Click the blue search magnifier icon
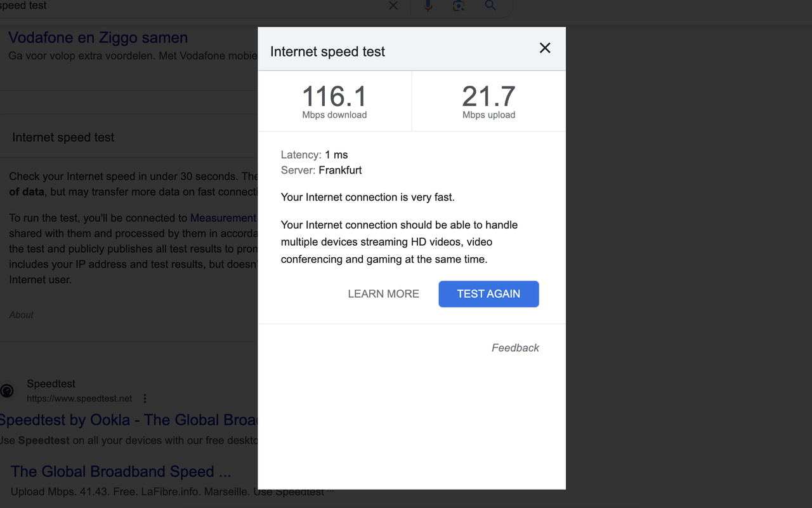The width and height of the screenshot is (812, 508). pos(490,6)
